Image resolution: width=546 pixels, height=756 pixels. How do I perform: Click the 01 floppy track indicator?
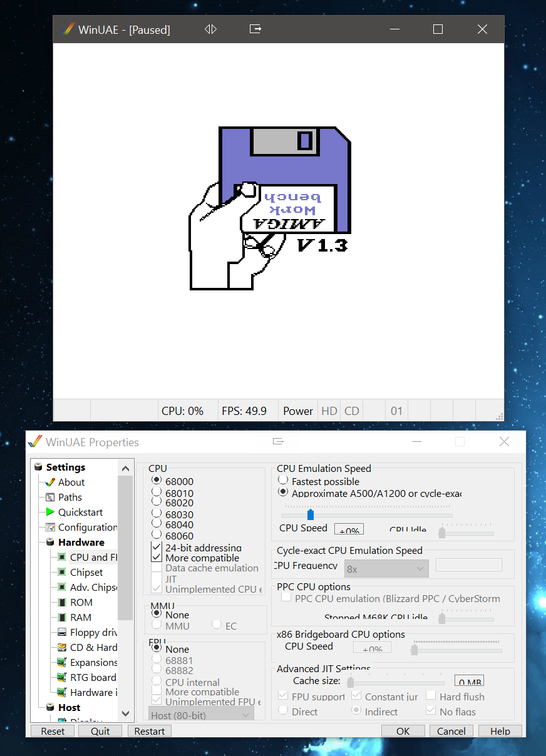point(396,411)
